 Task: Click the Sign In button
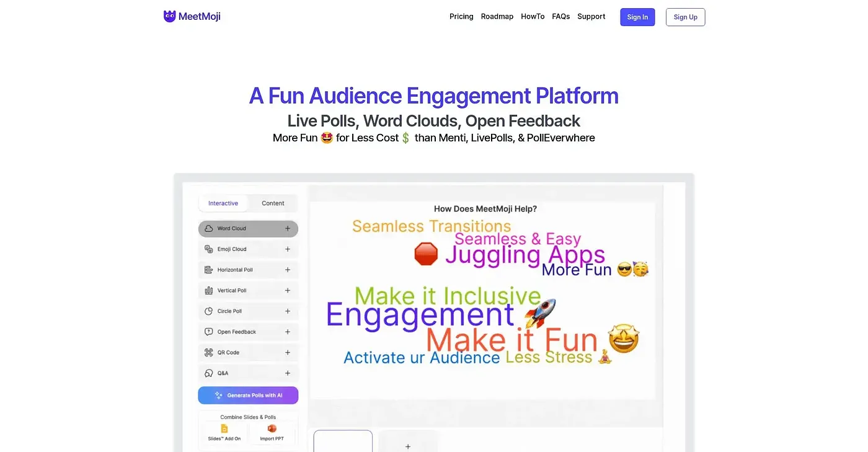637,17
